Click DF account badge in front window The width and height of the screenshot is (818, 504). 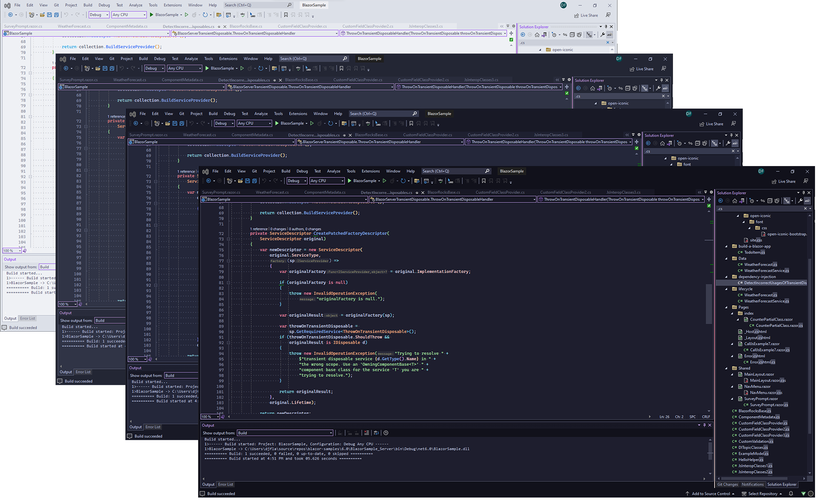point(761,171)
